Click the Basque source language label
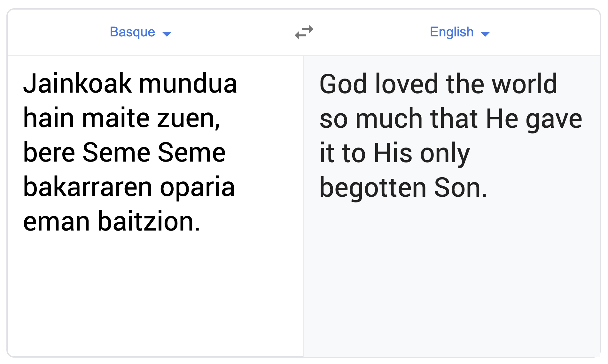 [132, 32]
